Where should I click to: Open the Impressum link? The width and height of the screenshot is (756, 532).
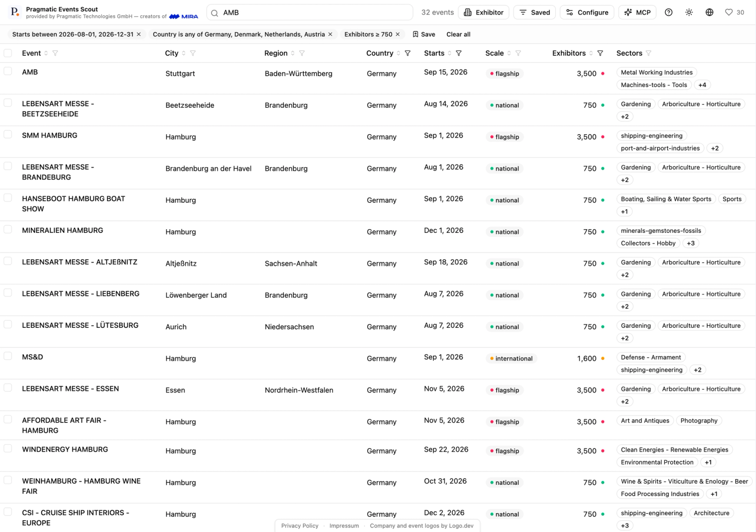tap(344, 526)
